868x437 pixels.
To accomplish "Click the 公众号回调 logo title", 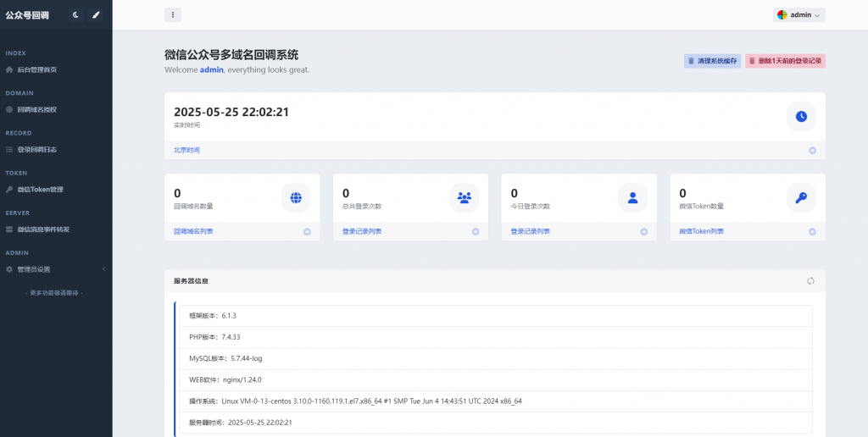I will [x=27, y=15].
